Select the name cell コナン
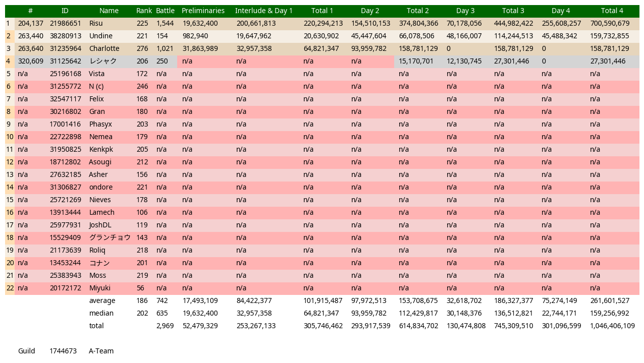This screenshot has width=644, height=363. click(99, 263)
